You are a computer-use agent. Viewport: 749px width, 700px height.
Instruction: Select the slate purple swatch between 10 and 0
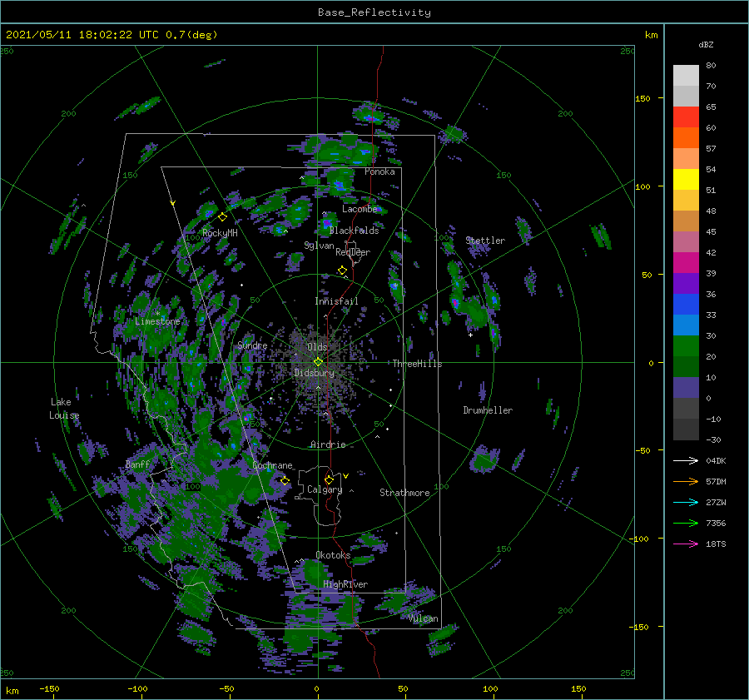[x=686, y=388]
